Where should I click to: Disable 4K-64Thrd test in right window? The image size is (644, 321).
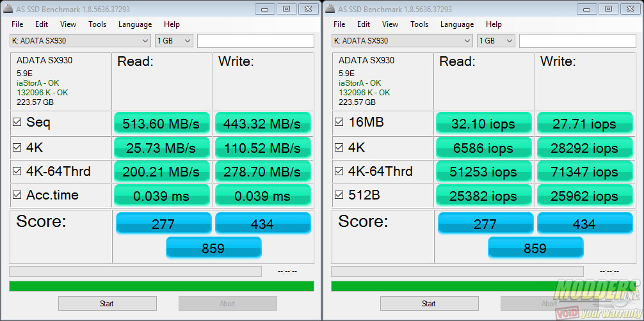(x=339, y=171)
